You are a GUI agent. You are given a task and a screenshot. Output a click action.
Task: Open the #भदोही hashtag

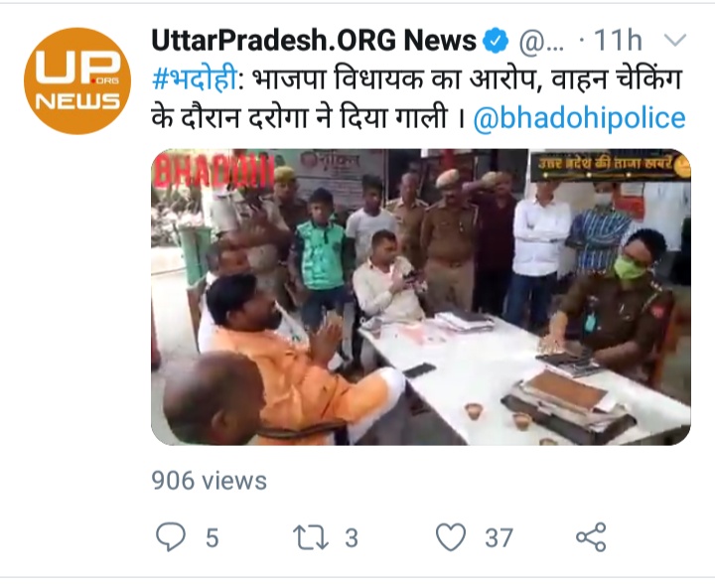[x=195, y=79]
